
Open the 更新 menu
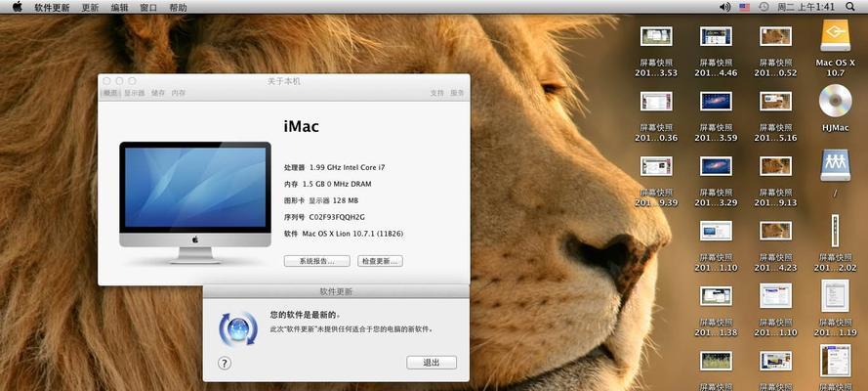(90, 7)
